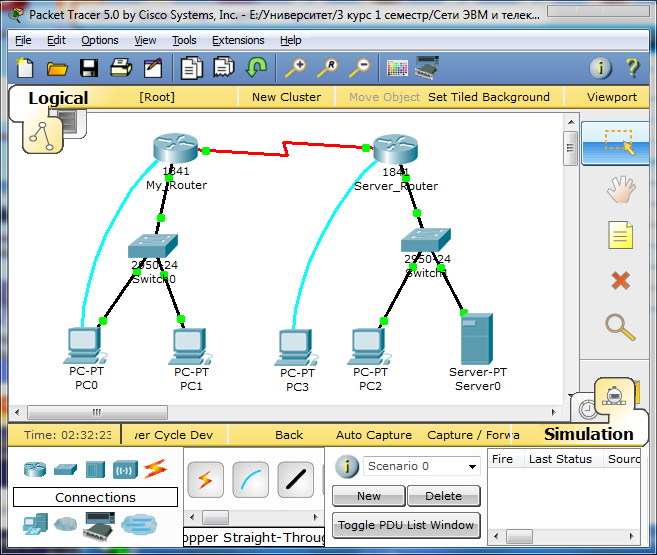
Task: Open the Tools menu
Action: [x=184, y=40]
